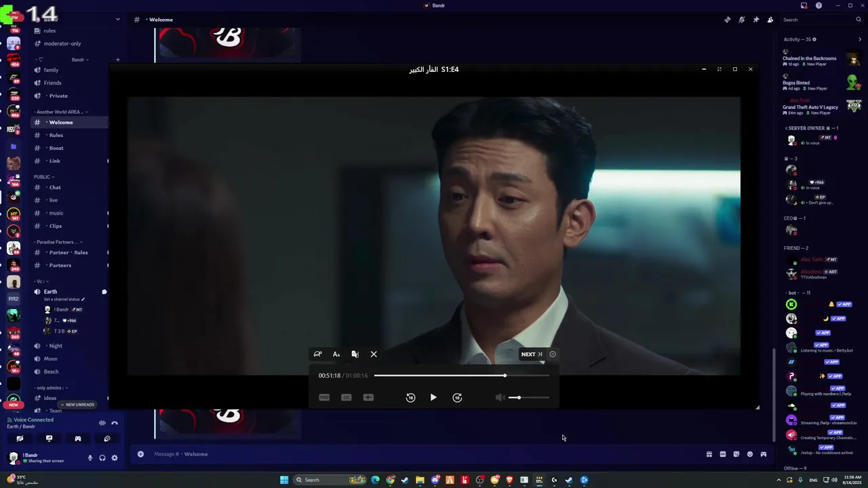868x488 pixels.
Task: Click the video progress seek bar
Action: click(x=461, y=375)
